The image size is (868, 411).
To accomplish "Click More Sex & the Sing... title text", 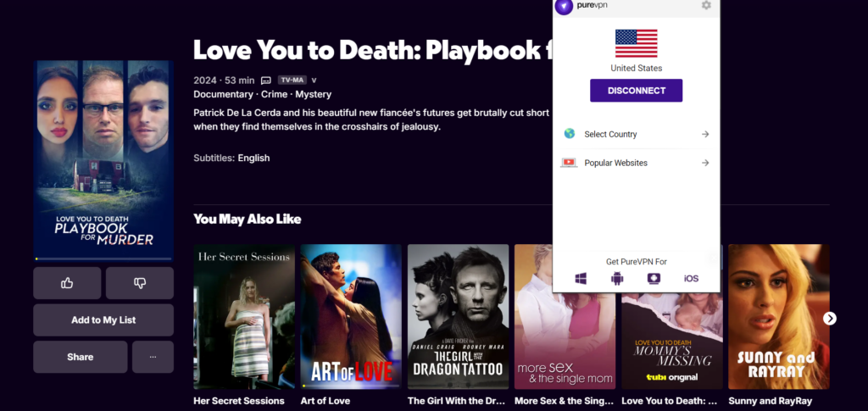I will (564, 401).
